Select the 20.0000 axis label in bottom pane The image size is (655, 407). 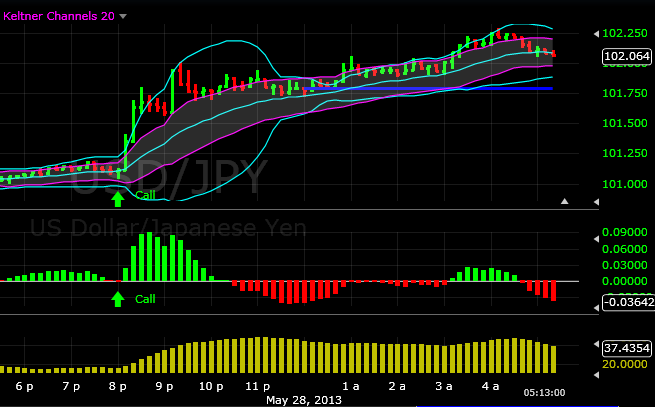coord(625,364)
